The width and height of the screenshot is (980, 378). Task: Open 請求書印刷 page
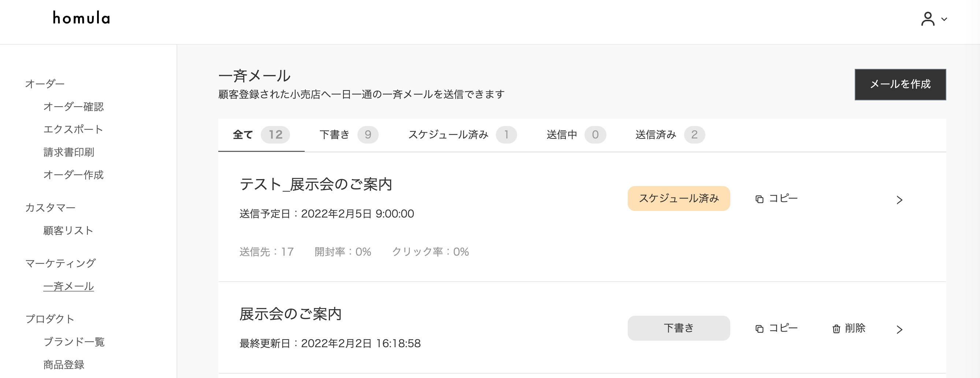point(69,152)
